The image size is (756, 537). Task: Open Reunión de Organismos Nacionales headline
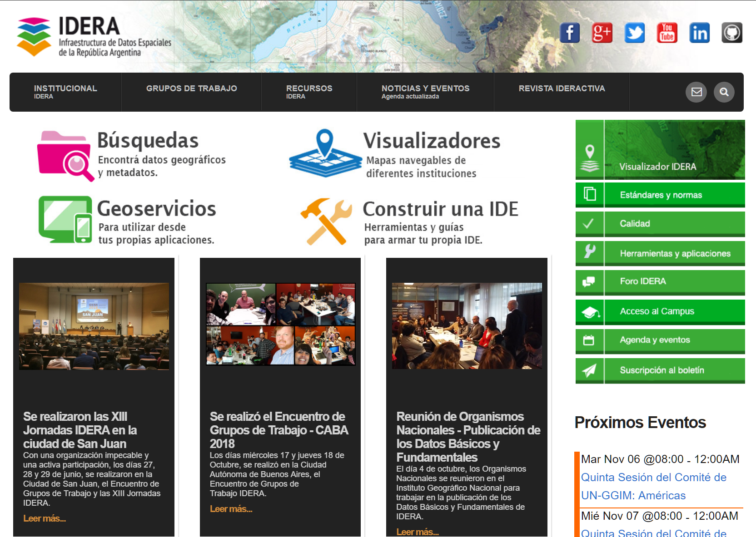click(468, 437)
